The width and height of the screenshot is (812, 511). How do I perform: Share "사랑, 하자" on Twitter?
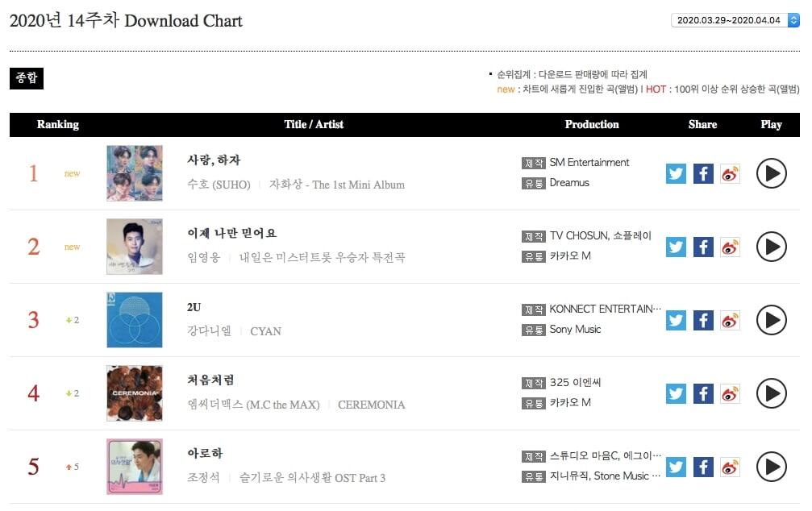point(676,172)
